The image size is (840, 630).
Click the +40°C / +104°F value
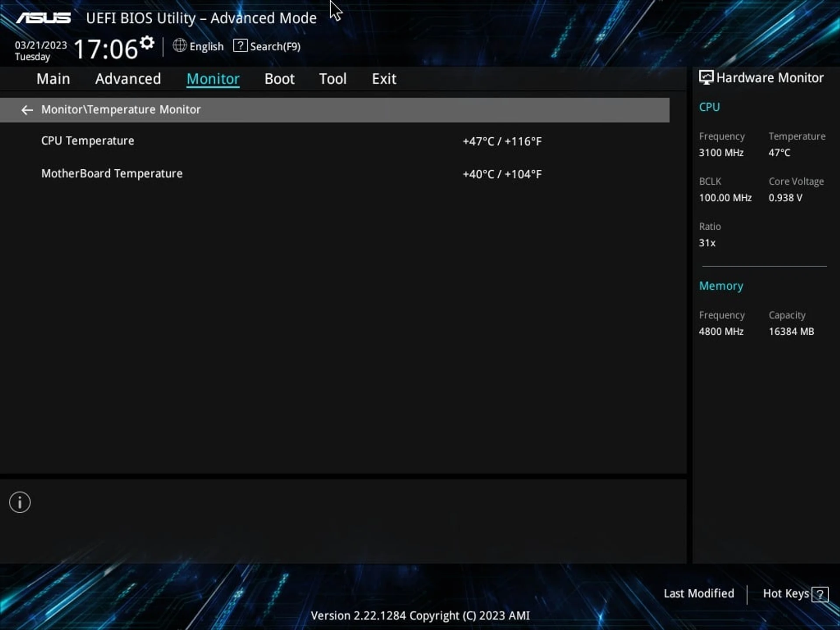pos(502,174)
